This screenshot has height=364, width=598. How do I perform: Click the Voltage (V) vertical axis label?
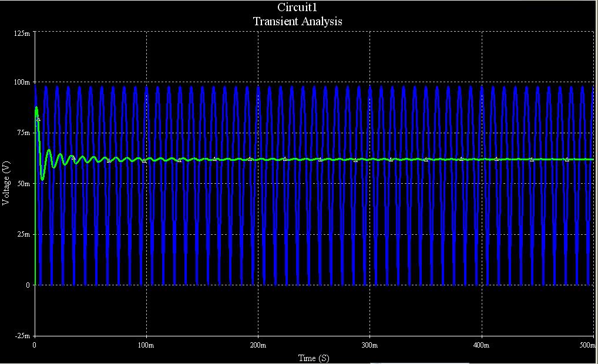point(6,184)
